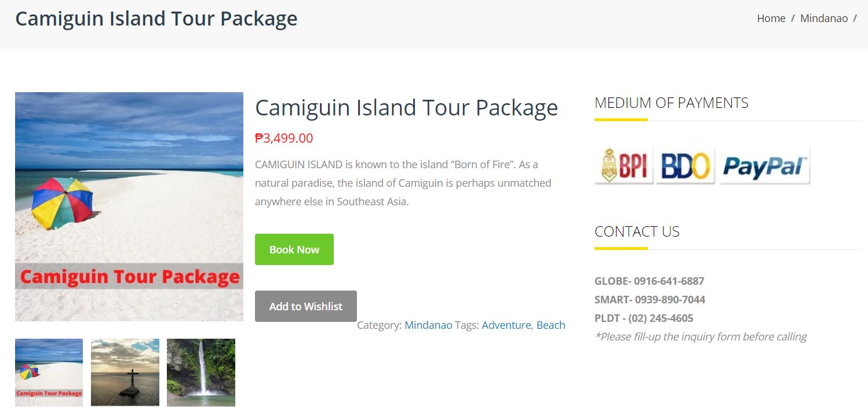The height and width of the screenshot is (417, 868).
Task: Click the Globe phone number 0916-641-6887
Action: (669, 281)
